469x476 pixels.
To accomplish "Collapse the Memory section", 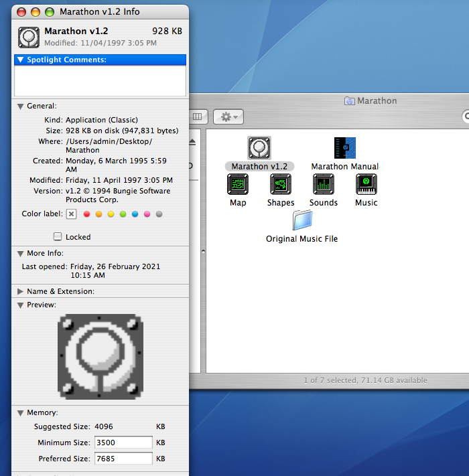I will [20, 413].
